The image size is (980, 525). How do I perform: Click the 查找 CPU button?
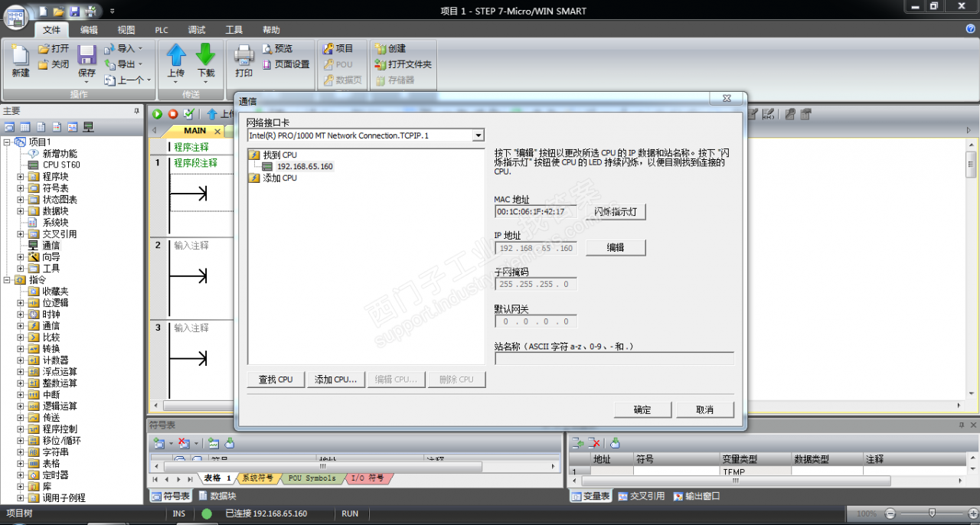(x=276, y=380)
